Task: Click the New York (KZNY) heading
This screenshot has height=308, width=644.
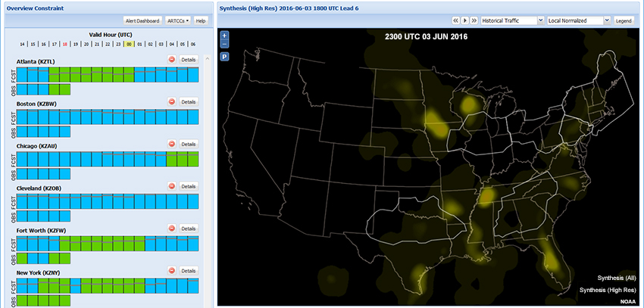Action: tap(38, 273)
